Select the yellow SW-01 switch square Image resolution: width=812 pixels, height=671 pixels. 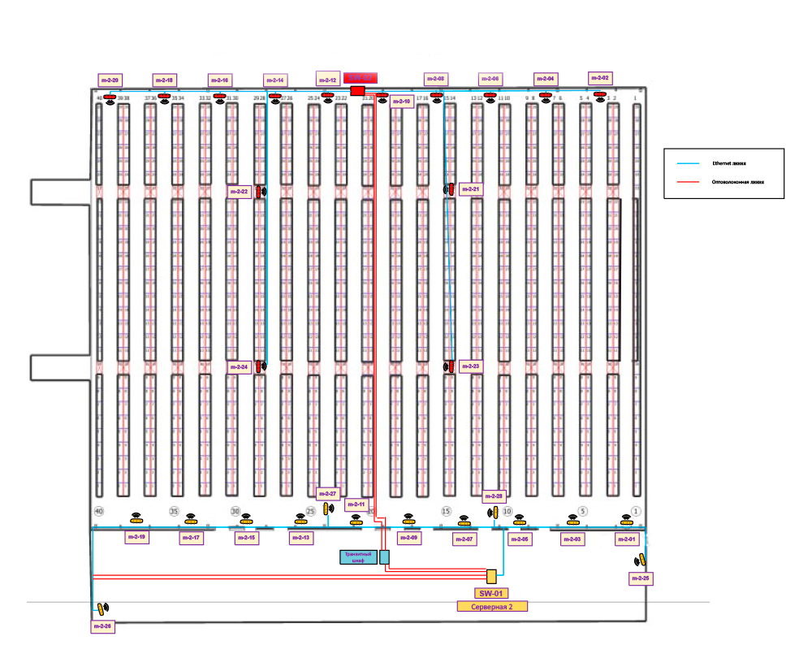pos(490,576)
